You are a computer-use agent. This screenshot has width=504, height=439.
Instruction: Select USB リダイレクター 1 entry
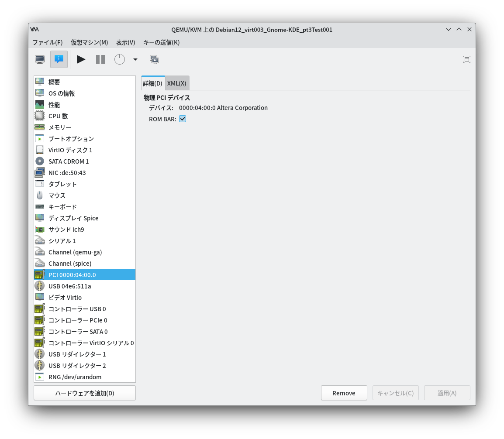85,354
